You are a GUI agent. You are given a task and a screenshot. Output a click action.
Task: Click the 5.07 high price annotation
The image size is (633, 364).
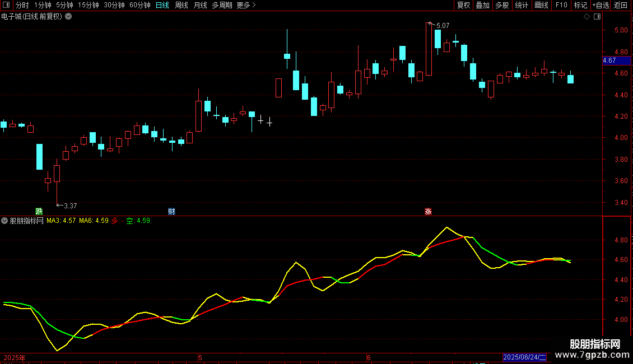443,26
